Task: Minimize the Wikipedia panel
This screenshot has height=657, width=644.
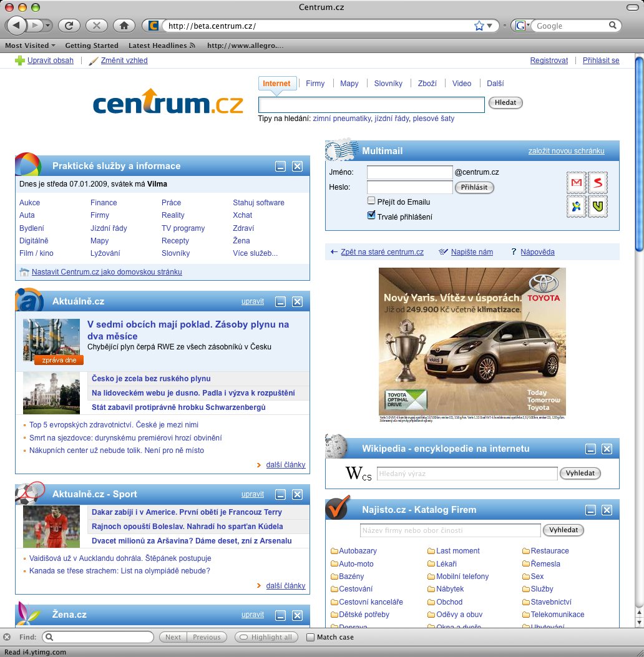Action: [590, 449]
